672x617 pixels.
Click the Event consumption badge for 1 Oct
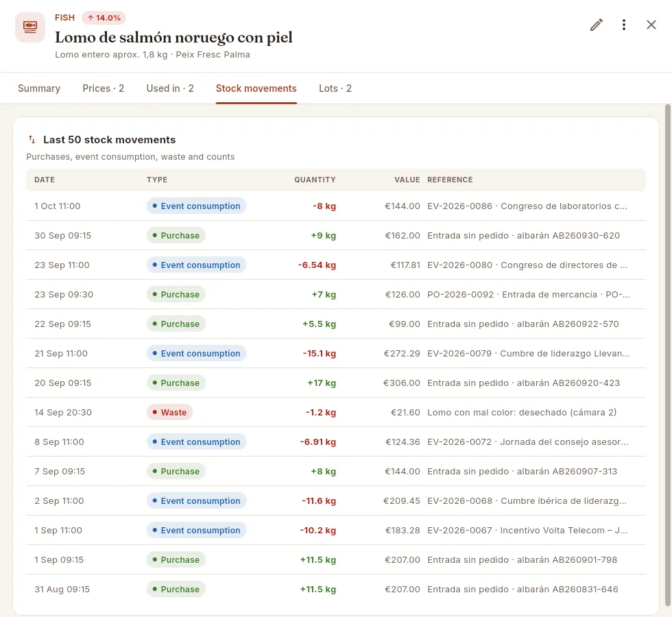click(x=196, y=206)
